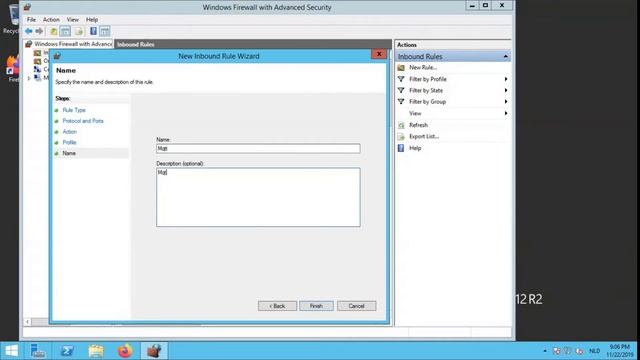640x360 pixels.
Task: Open the View menu in menu bar
Action: 73,20
